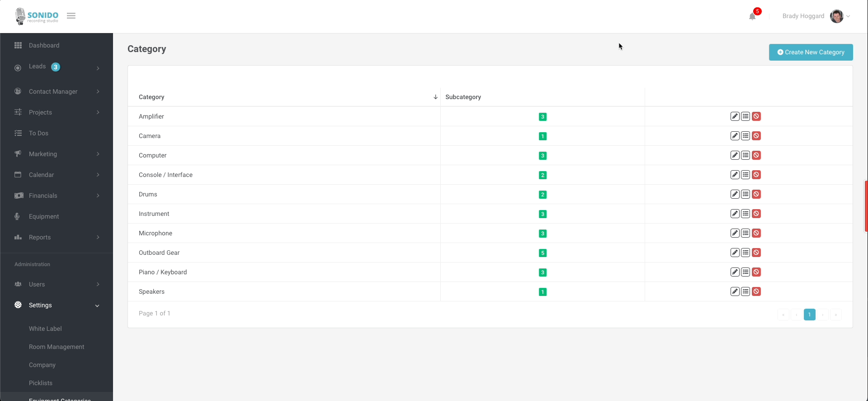Viewport: 868px width, 401px height.
Task: Go to the Equipment sidebar item
Action: click(x=44, y=216)
